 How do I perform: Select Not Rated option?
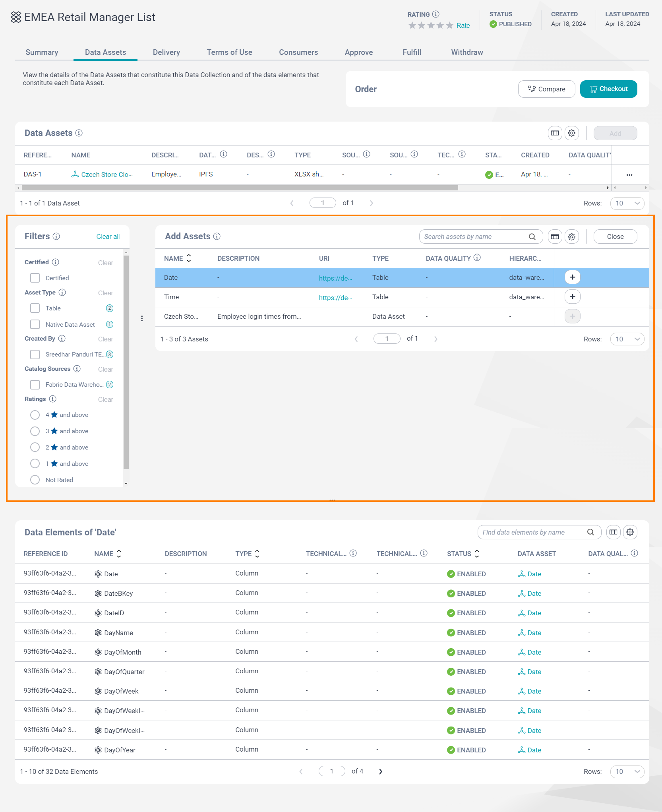[35, 480]
